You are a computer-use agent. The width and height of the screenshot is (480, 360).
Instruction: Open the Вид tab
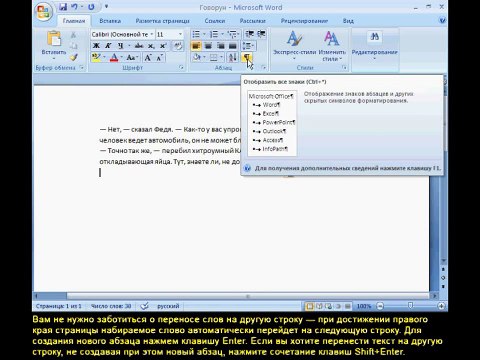click(348, 21)
